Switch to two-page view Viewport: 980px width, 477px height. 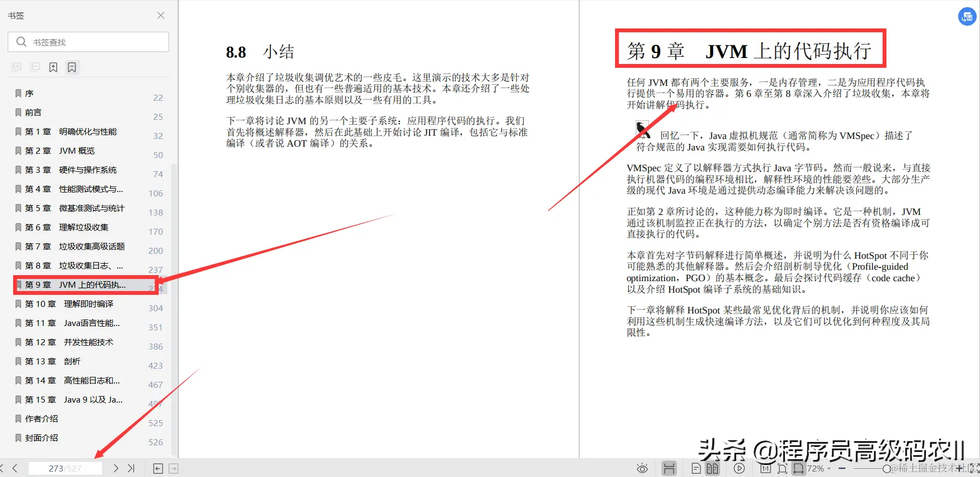coord(712,468)
